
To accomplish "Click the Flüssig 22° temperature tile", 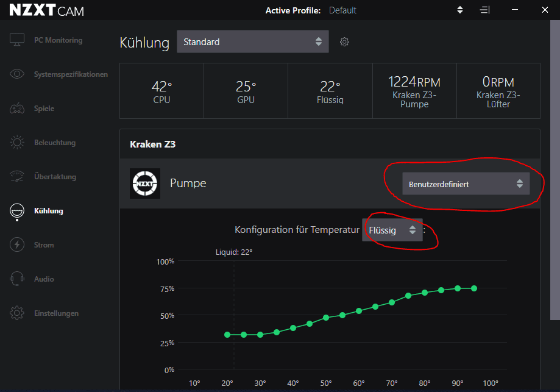I will coord(330,91).
